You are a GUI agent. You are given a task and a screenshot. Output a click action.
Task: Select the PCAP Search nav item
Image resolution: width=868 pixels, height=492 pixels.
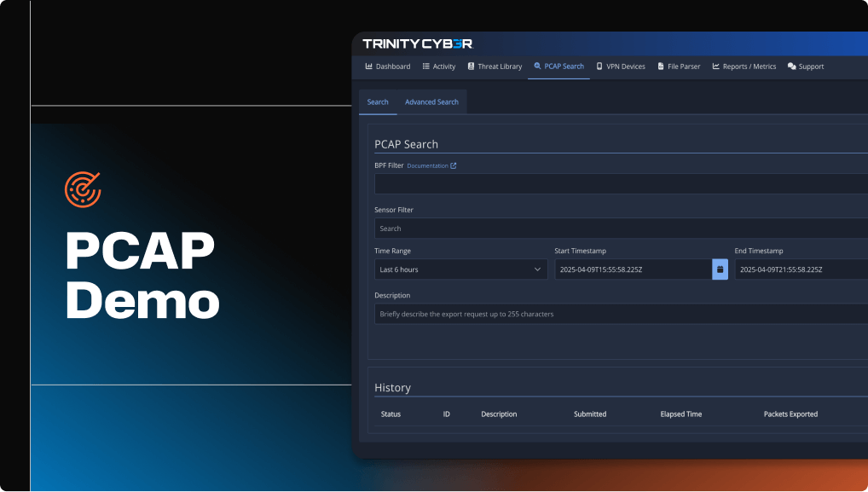(x=558, y=67)
